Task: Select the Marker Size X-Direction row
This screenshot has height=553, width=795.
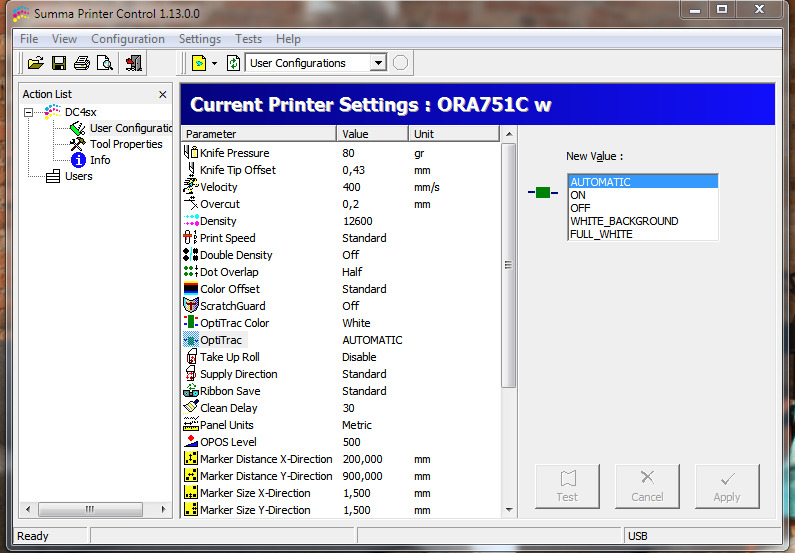Action: (340, 493)
